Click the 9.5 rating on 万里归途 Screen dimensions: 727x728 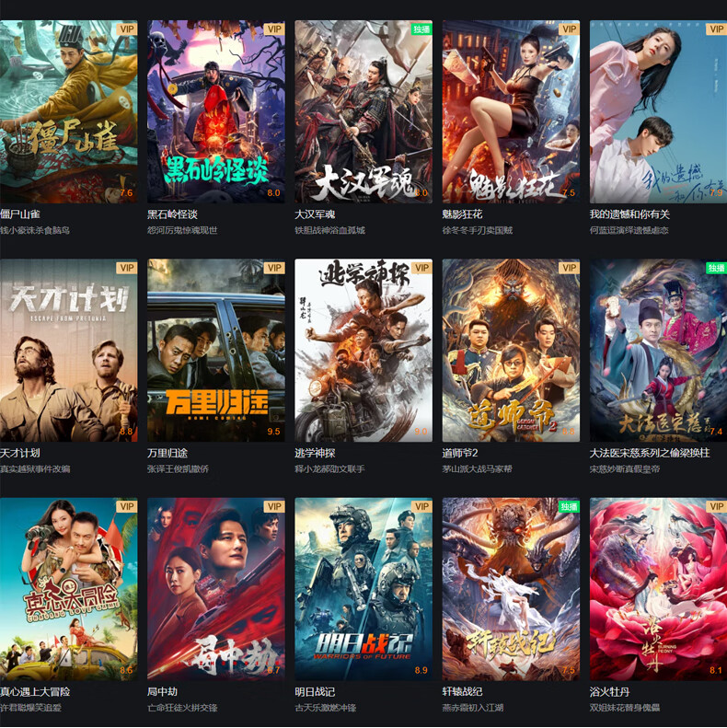[274, 432]
